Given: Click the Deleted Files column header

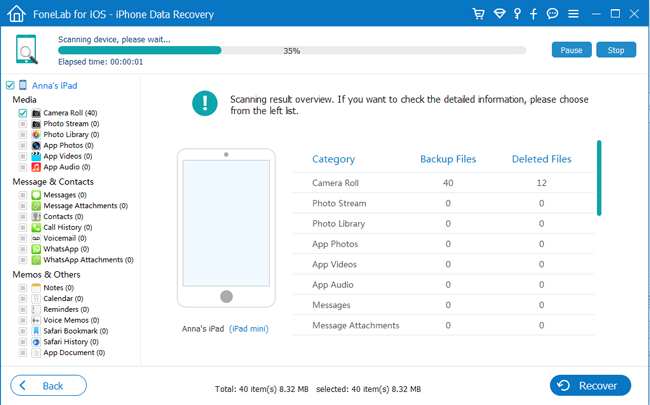Looking at the screenshot, I should point(541,159).
